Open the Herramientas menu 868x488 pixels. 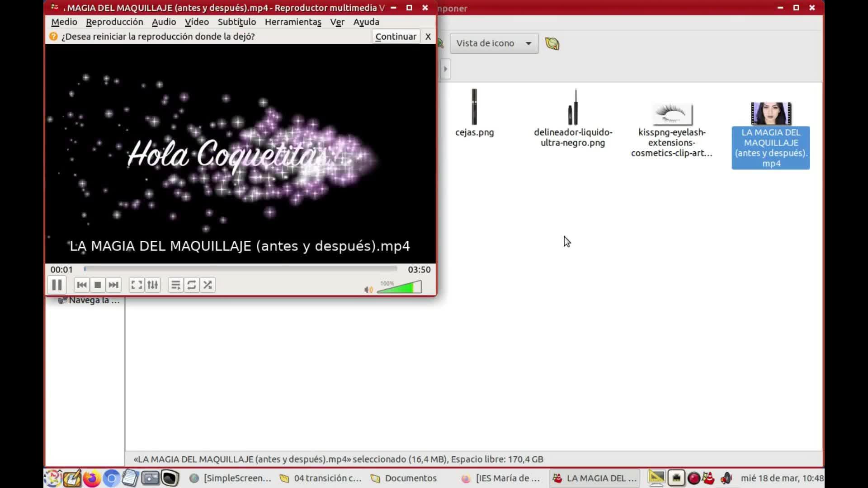292,22
